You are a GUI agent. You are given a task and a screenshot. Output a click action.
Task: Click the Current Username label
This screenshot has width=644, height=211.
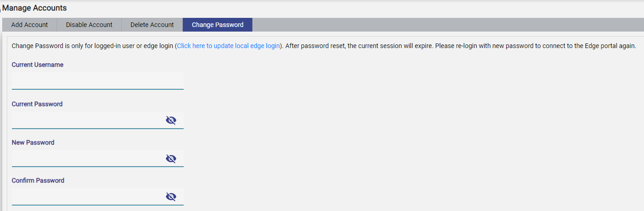pos(38,65)
